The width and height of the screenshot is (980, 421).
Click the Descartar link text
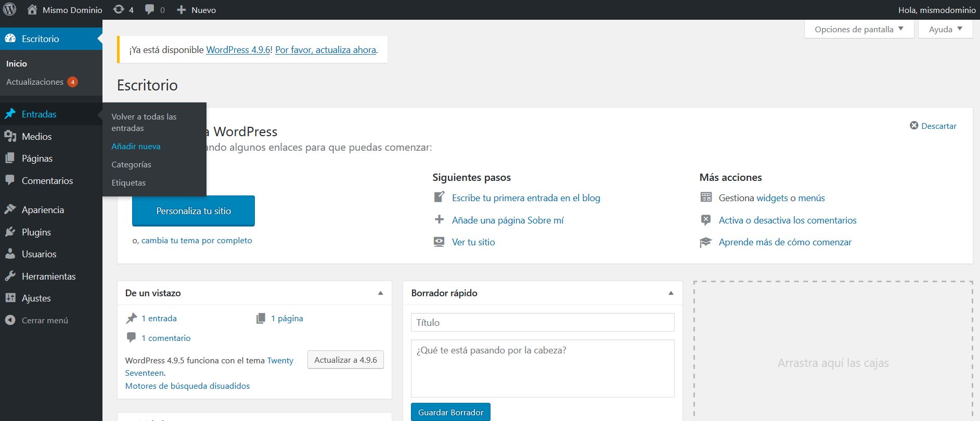(939, 126)
